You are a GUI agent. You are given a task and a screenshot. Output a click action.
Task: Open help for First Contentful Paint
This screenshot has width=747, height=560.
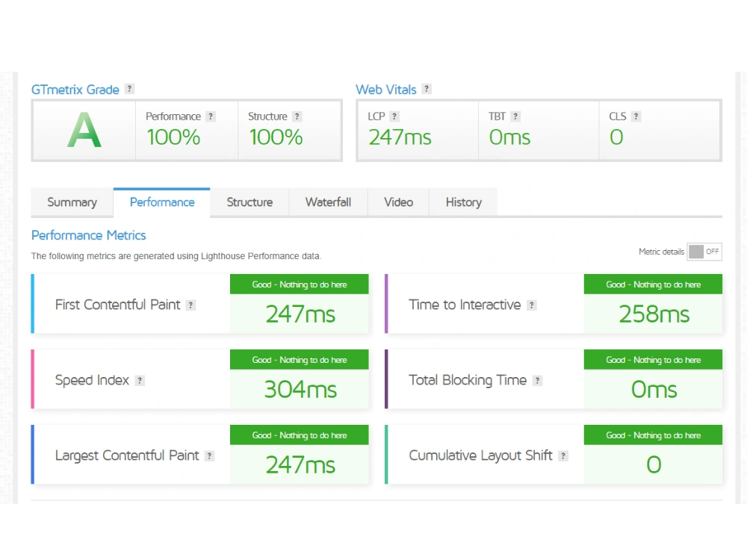190,305
